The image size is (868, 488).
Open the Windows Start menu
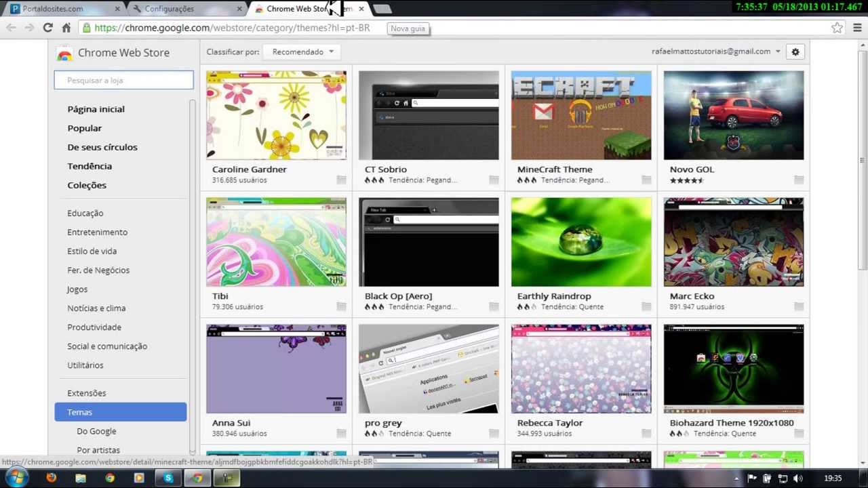pyautogui.click(x=16, y=478)
